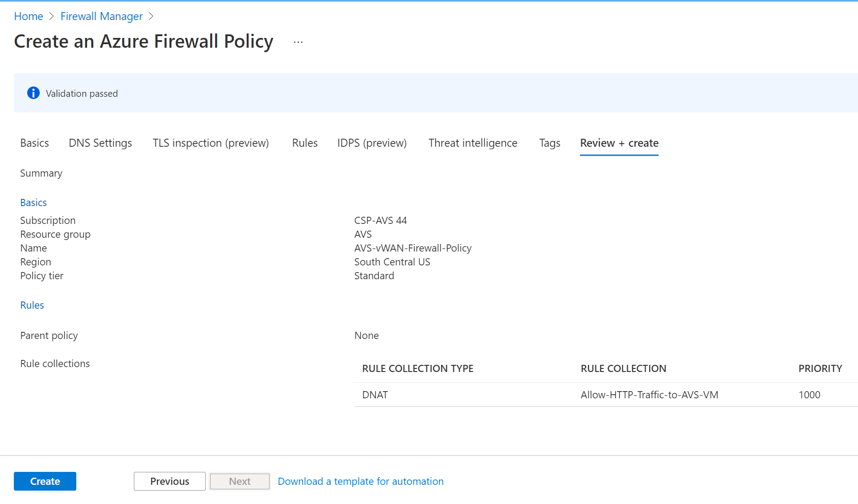
Task: Click the Rule collections label
Action: coord(55,364)
